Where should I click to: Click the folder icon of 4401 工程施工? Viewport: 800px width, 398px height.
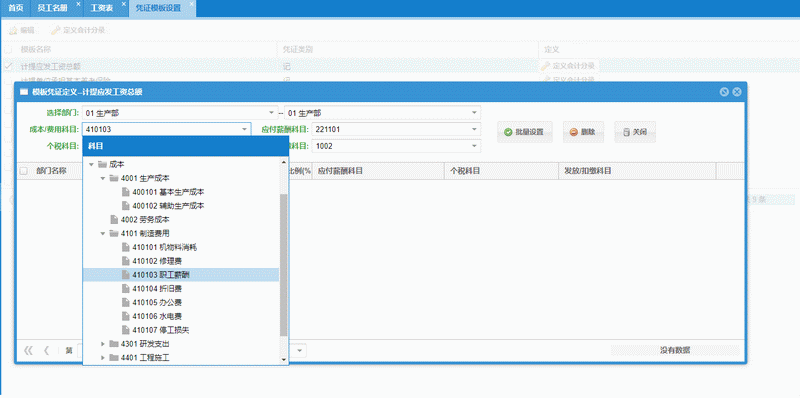(x=113, y=357)
